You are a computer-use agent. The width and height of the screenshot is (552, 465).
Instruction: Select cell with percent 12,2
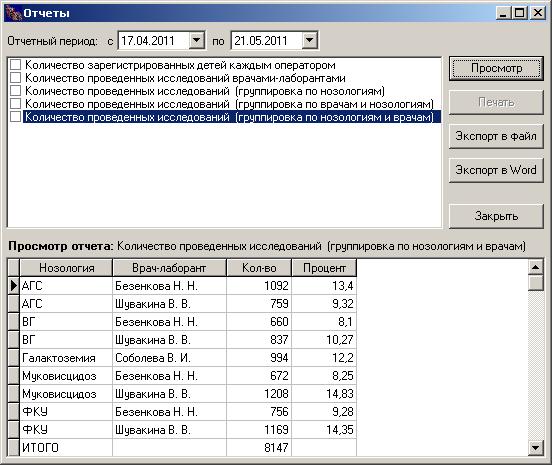(324, 358)
